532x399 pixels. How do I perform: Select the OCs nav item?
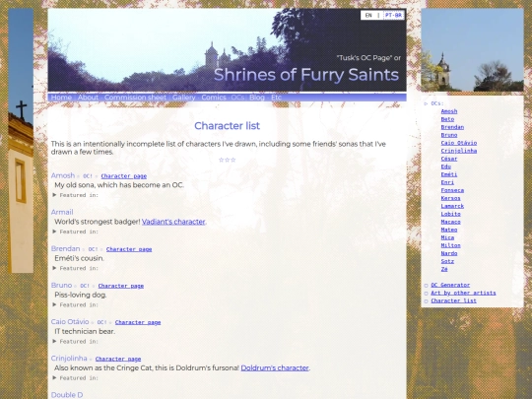(x=237, y=98)
